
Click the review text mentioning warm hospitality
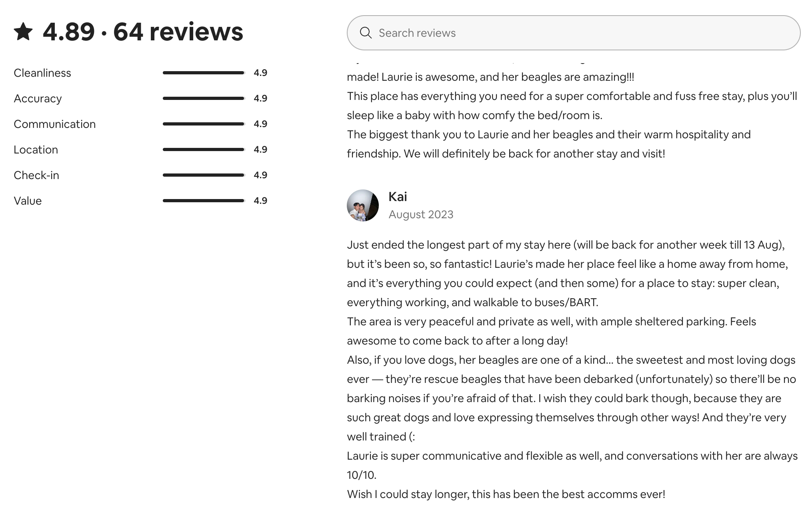(x=549, y=144)
